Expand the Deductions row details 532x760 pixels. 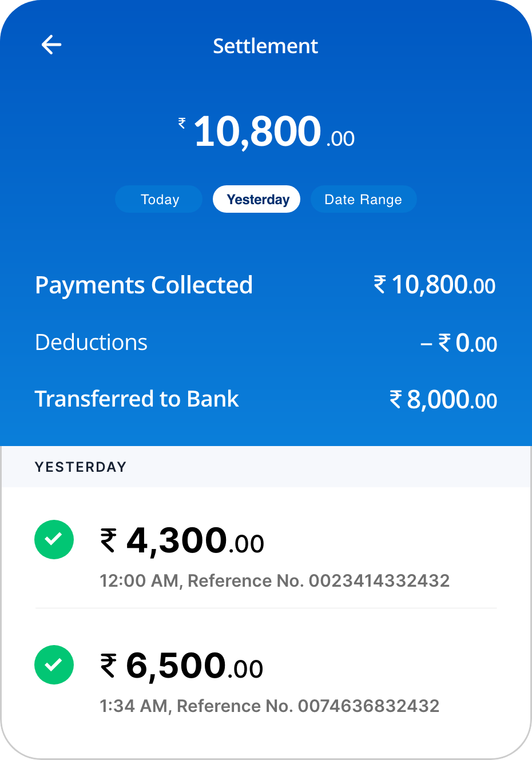[91, 342]
